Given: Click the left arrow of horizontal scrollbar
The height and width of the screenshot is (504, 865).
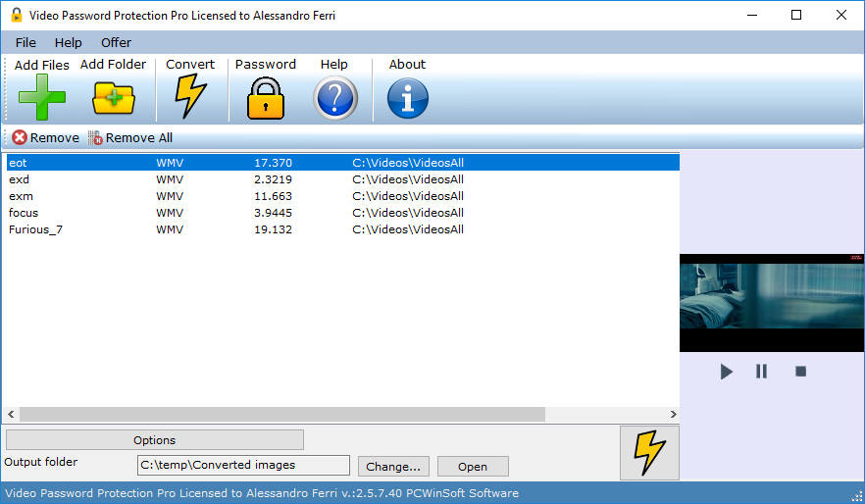Looking at the screenshot, I should coord(11,414).
